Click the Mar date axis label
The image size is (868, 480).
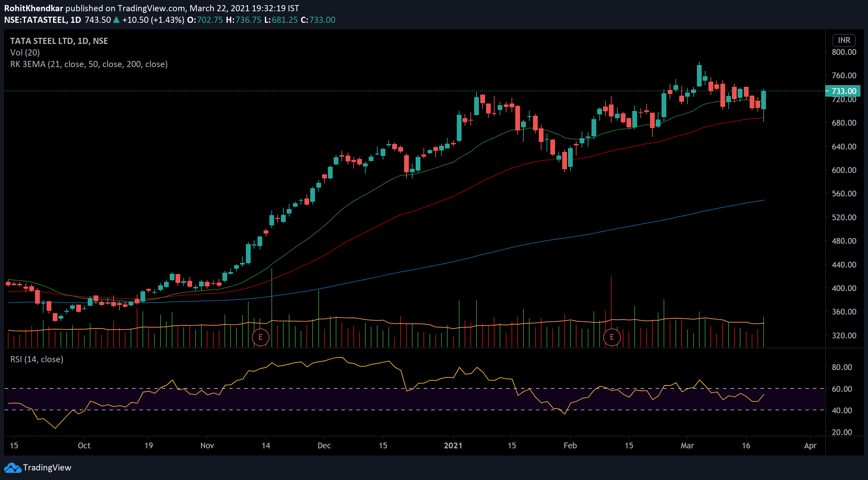pyautogui.click(x=687, y=446)
